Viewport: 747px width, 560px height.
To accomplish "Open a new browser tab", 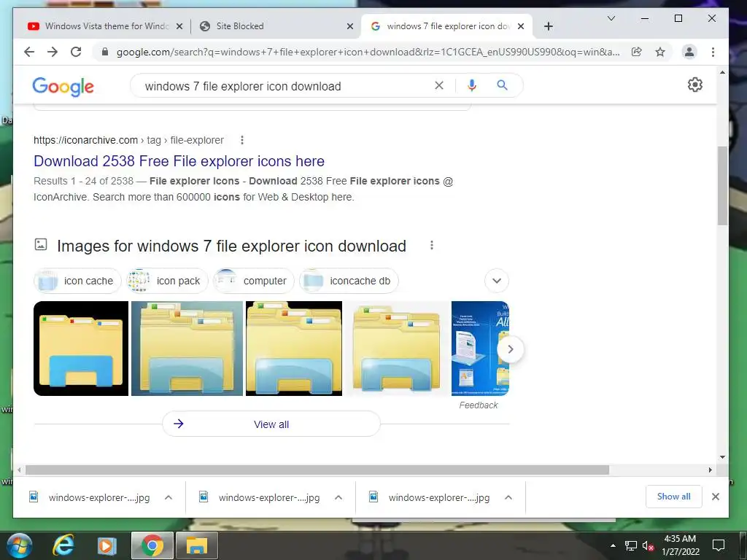I will [x=548, y=26].
